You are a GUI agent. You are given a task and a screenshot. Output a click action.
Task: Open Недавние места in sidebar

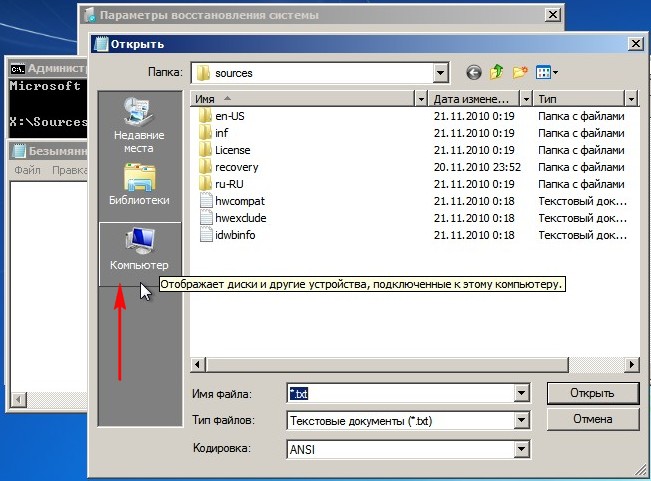(140, 124)
